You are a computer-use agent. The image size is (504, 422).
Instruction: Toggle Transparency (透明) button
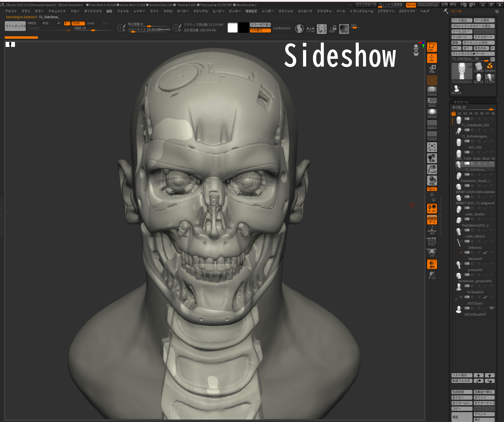[x=432, y=264]
